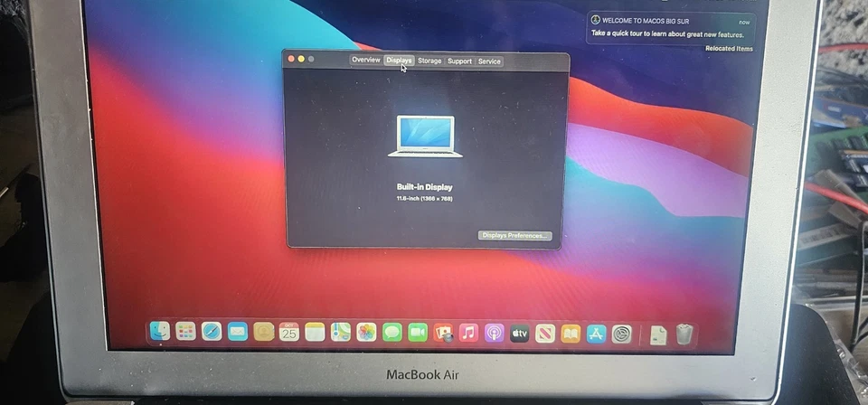Select the Displays tab
The height and width of the screenshot is (405, 868).
(399, 61)
